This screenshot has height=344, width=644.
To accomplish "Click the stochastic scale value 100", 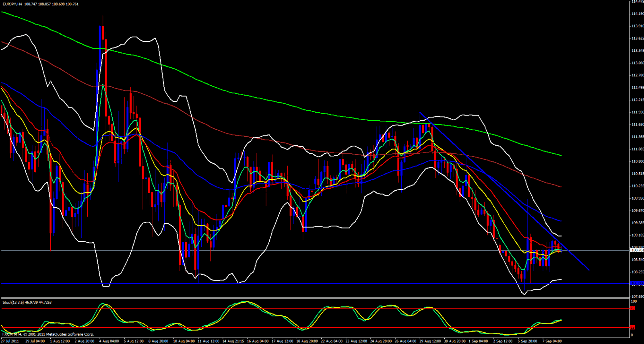I will point(634,301).
